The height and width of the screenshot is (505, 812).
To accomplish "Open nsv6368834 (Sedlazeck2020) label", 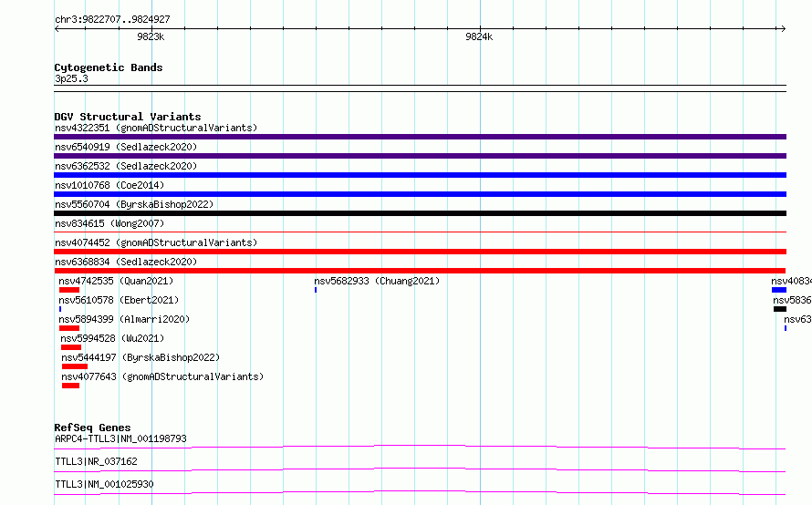I will point(126,262).
